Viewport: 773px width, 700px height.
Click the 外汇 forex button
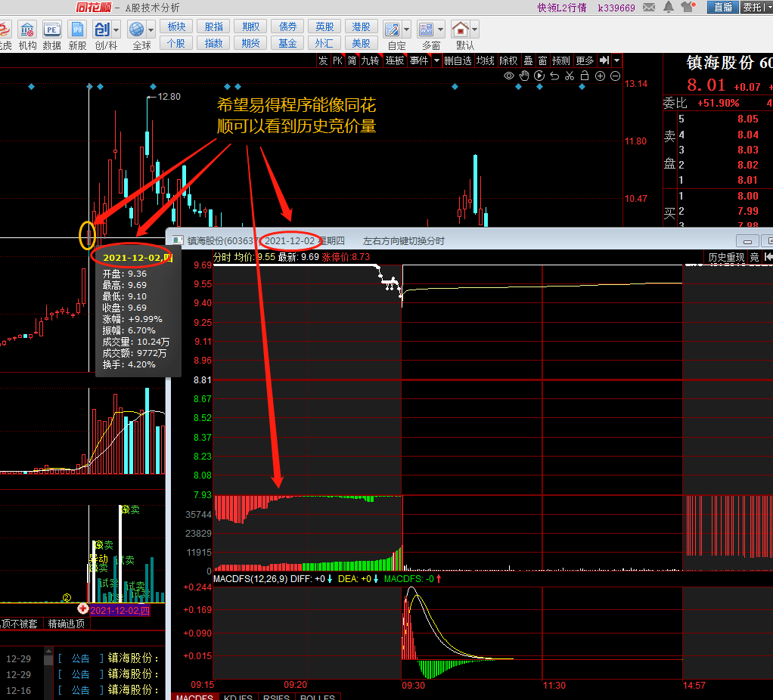pyautogui.click(x=324, y=43)
